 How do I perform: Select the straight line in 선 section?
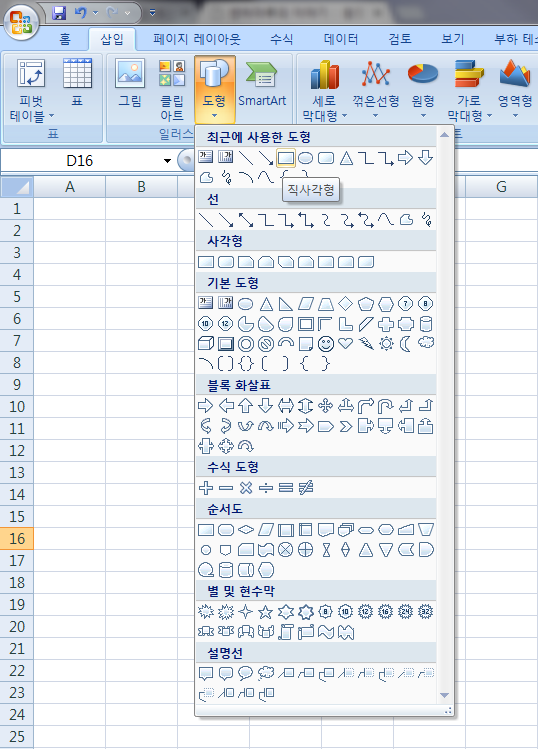(206, 220)
